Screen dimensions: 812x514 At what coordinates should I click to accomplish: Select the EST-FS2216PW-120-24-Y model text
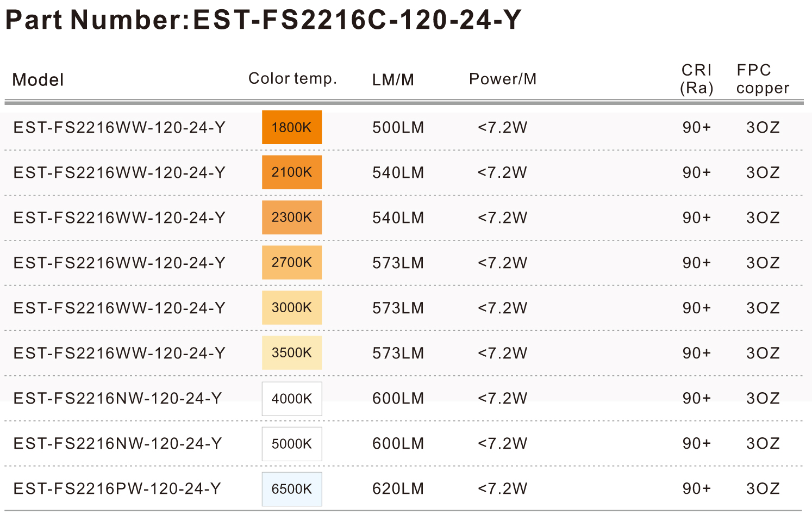point(117,489)
